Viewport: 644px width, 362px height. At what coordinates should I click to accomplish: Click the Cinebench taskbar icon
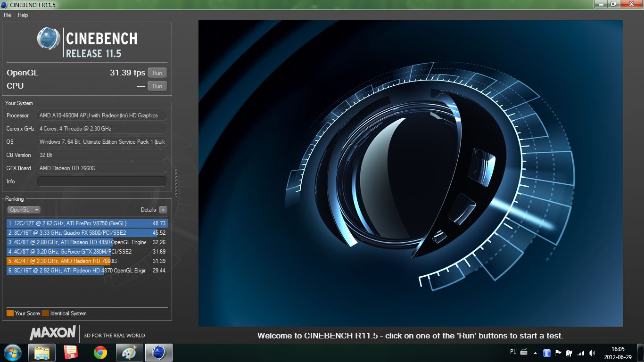click(x=159, y=353)
